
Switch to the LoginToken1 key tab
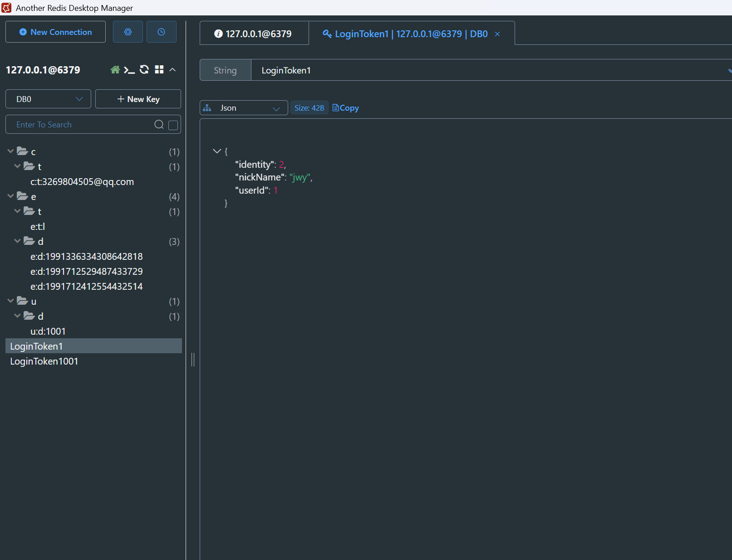pos(411,34)
